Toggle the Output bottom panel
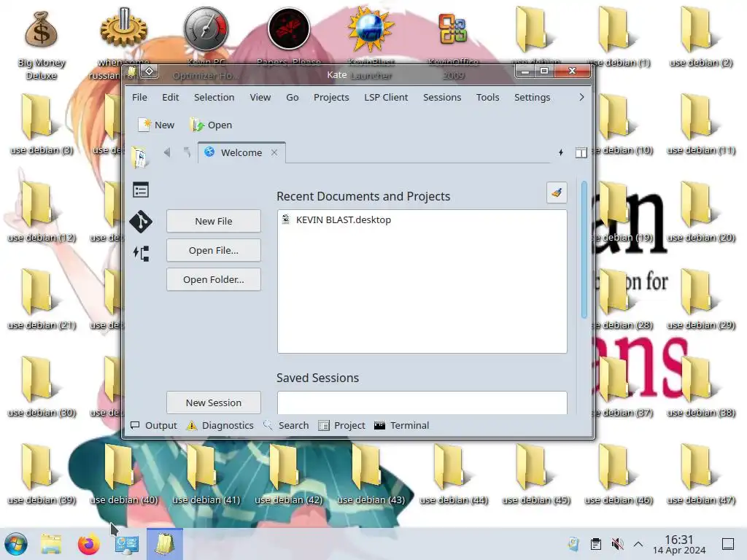This screenshot has width=747, height=560. click(154, 425)
